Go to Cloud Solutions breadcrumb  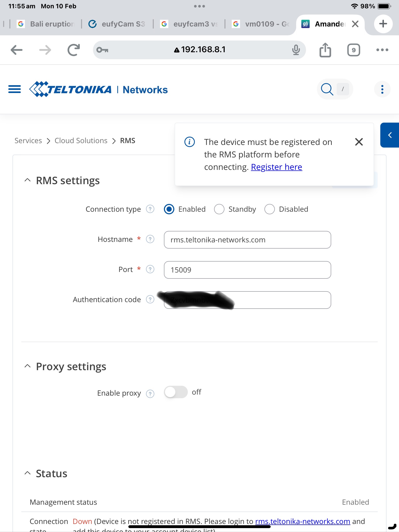pyautogui.click(x=81, y=141)
